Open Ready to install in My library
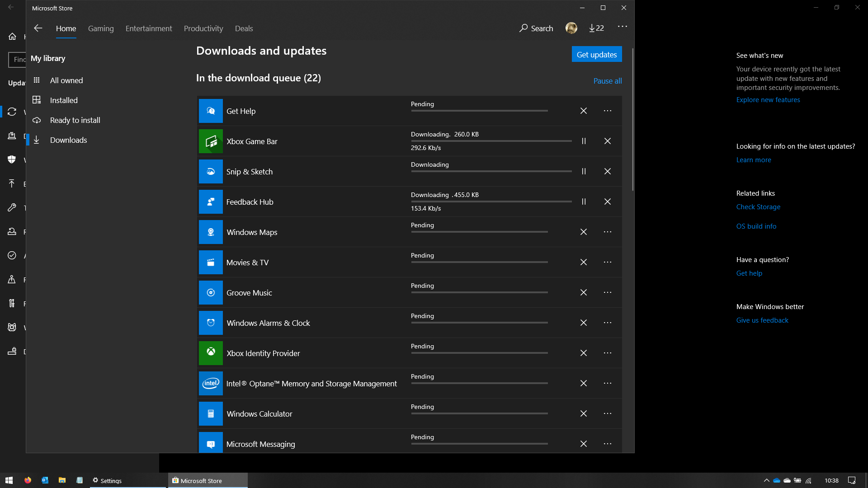The width and height of the screenshot is (868, 488). 75,120
